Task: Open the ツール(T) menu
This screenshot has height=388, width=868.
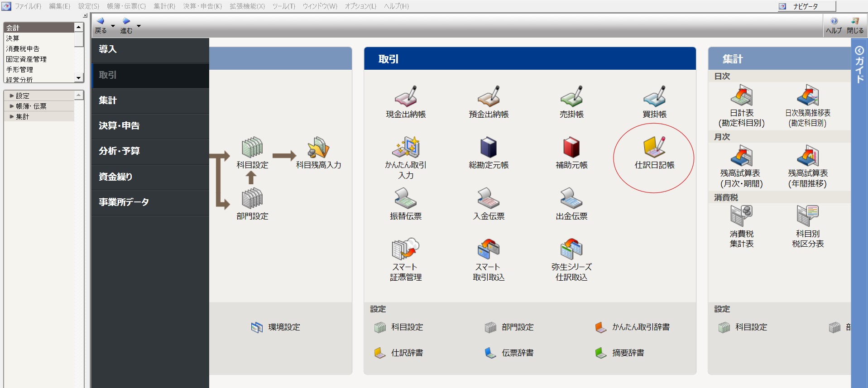Action: click(284, 6)
